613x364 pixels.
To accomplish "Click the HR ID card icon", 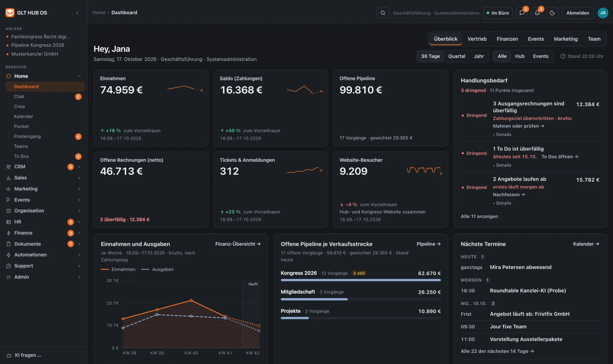I will (x=8, y=222).
